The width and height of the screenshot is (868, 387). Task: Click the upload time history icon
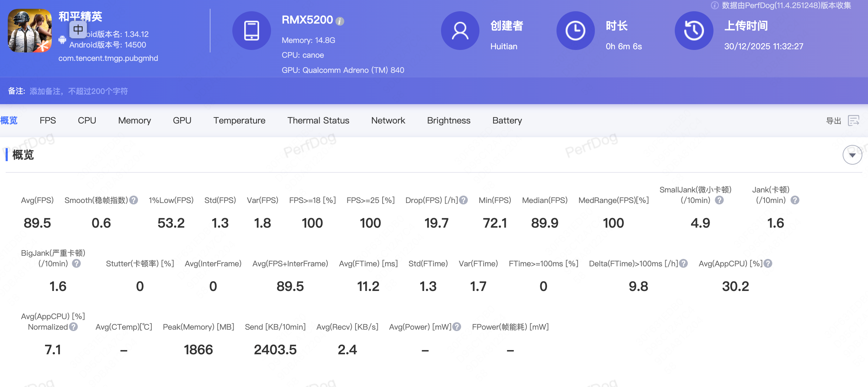pyautogui.click(x=693, y=31)
